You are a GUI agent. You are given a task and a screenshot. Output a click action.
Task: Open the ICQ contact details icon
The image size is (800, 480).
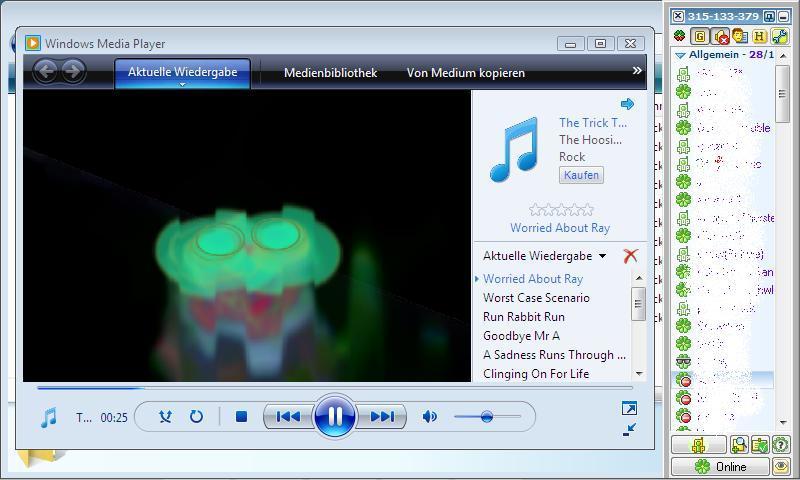coord(739,36)
